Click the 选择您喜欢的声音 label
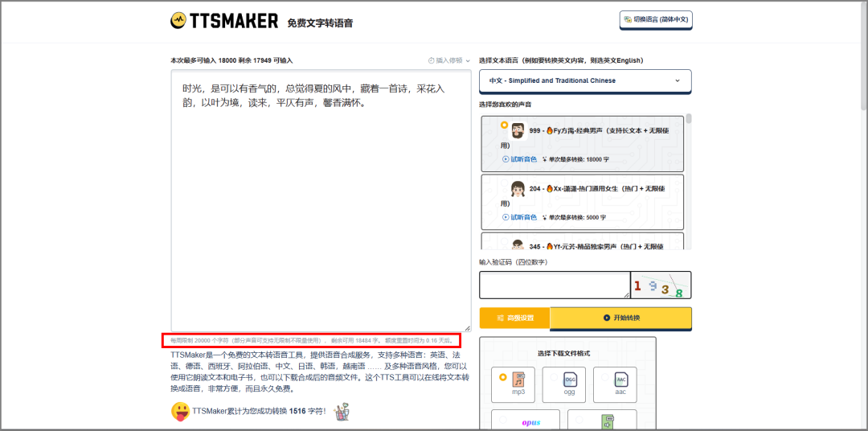 [506, 105]
